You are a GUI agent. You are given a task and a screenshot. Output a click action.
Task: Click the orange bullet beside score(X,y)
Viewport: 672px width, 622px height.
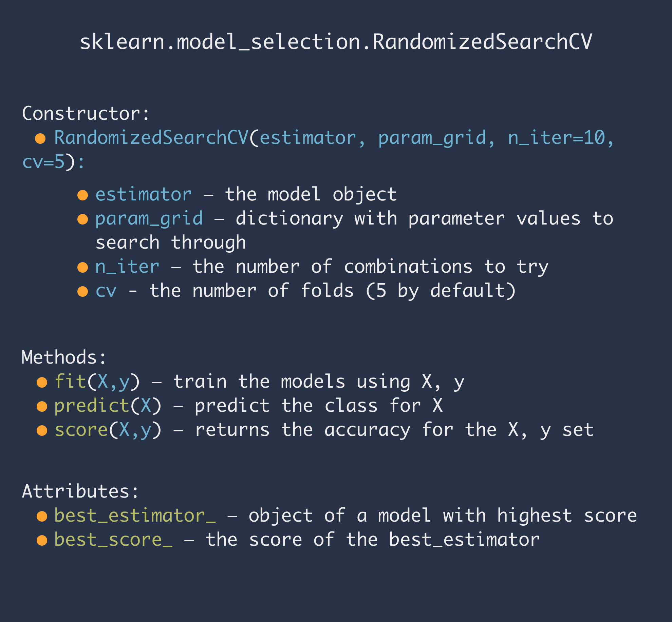tap(42, 430)
